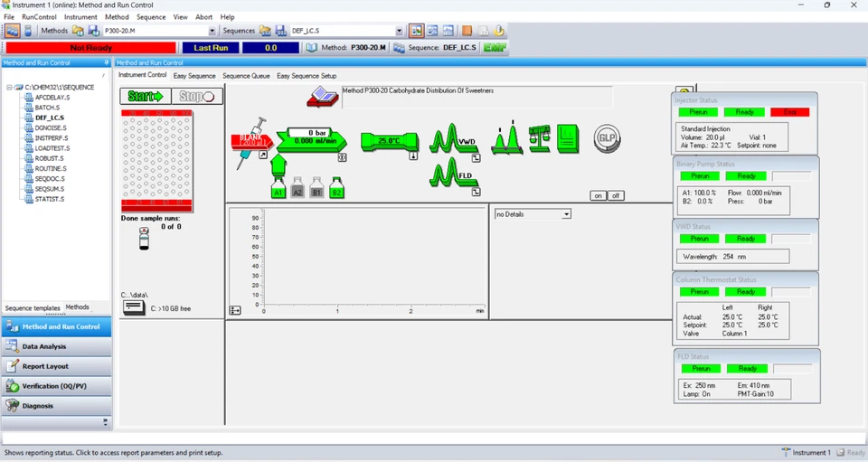
Task: Click the integration peaks icon
Action: (x=506, y=137)
